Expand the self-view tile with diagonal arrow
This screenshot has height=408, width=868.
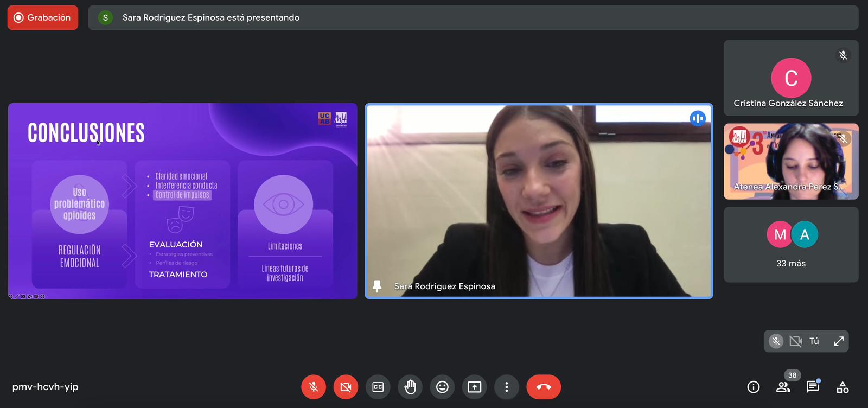pos(839,341)
